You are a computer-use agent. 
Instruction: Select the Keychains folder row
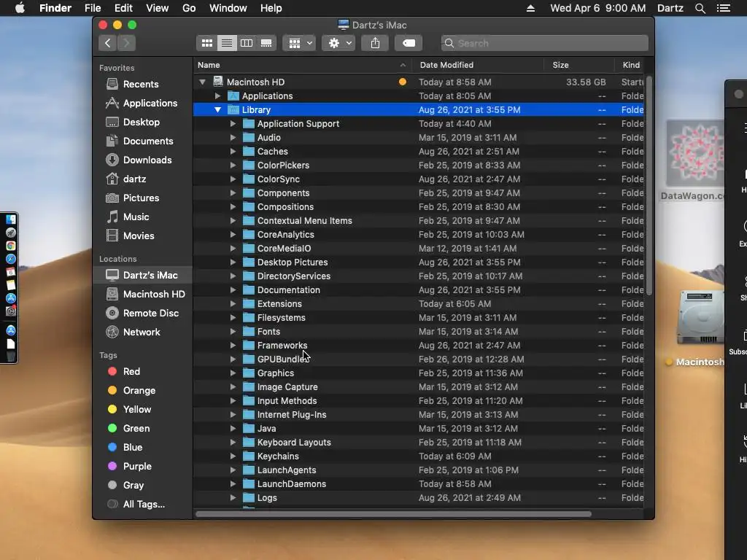418,456
